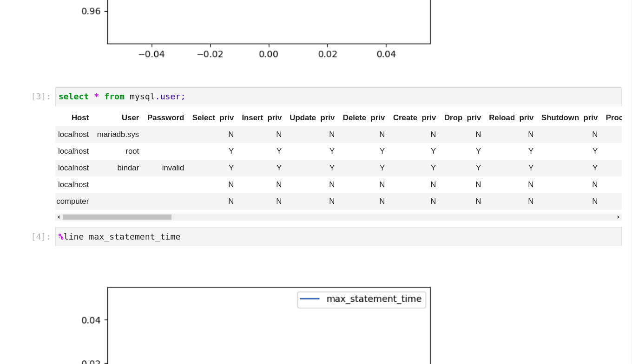632x364 pixels.
Task: Click the User column header
Action: (130, 118)
